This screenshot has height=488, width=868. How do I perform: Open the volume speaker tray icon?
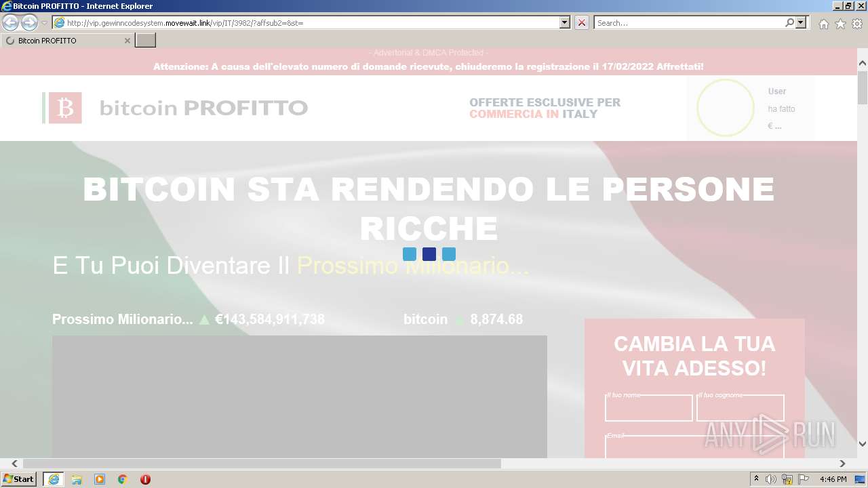(771, 479)
